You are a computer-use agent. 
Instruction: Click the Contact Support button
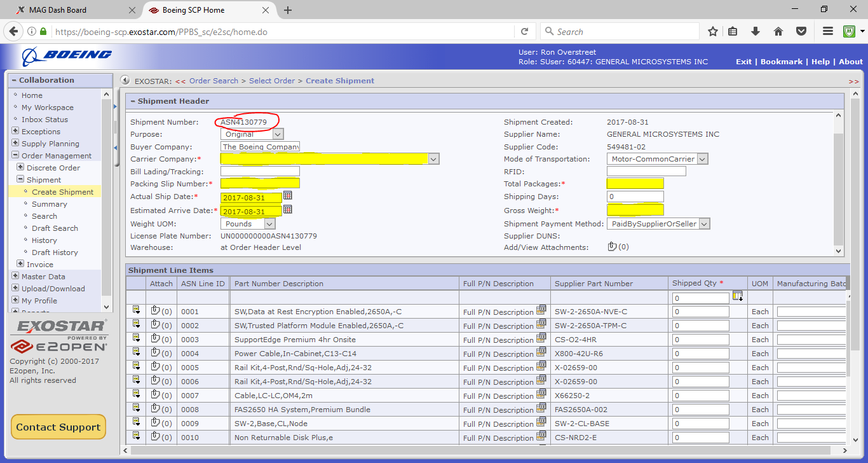(58, 427)
